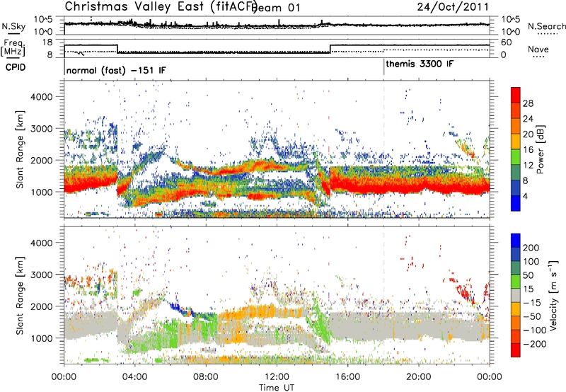The width and height of the screenshot is (566, 392).
Task: Click '3000' tick in the velocity panel
Action: click(41, 275)
